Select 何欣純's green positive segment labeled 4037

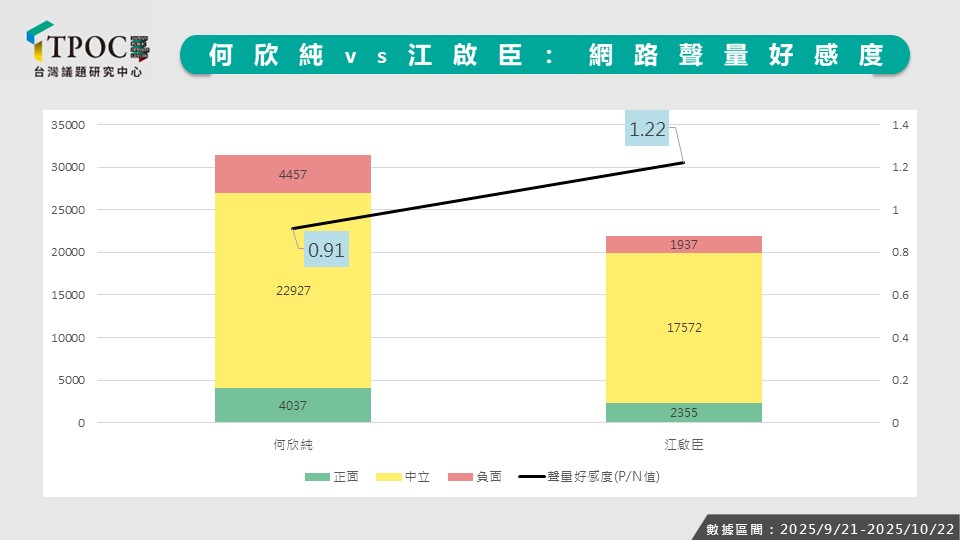tap(293, 405)
